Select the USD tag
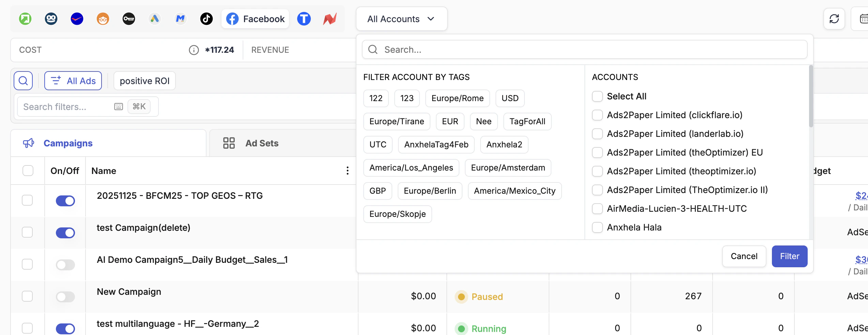868x335 pixels. [x=510, y=98]
